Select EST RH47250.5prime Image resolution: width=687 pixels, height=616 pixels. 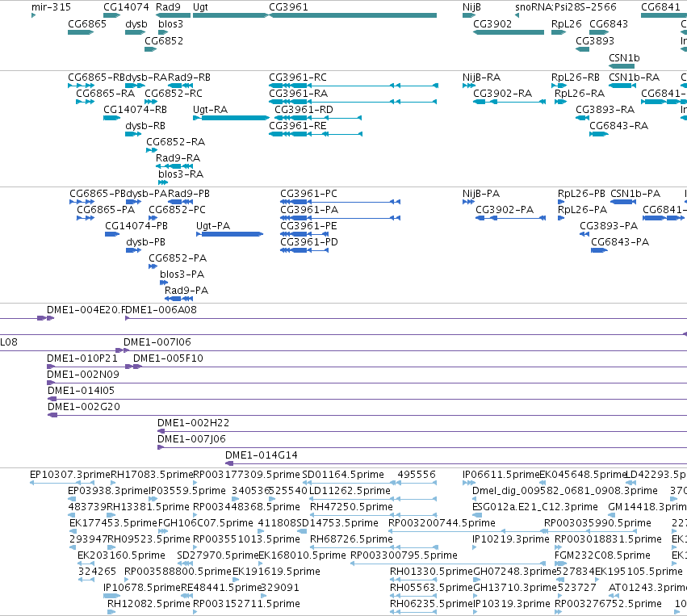(x=374, y=515)
